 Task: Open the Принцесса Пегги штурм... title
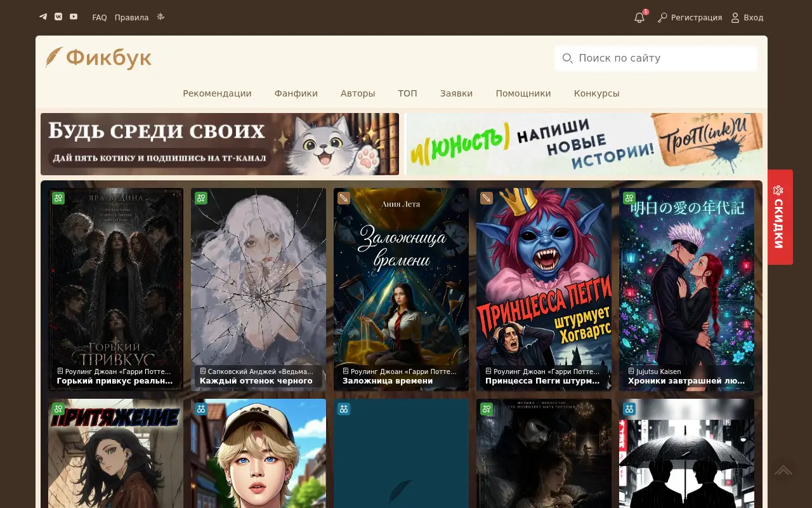(x=542, y=381)
